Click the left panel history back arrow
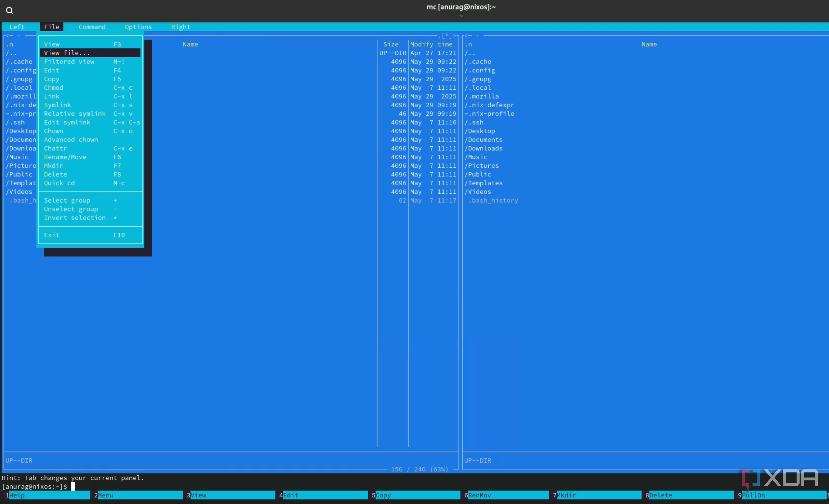The image size is (829, 504). tap(8, 36)
